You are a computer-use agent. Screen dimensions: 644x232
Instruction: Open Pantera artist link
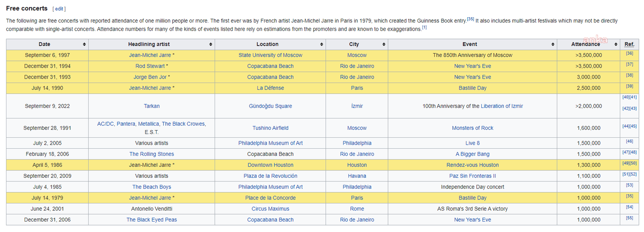(x=126, y=124)
